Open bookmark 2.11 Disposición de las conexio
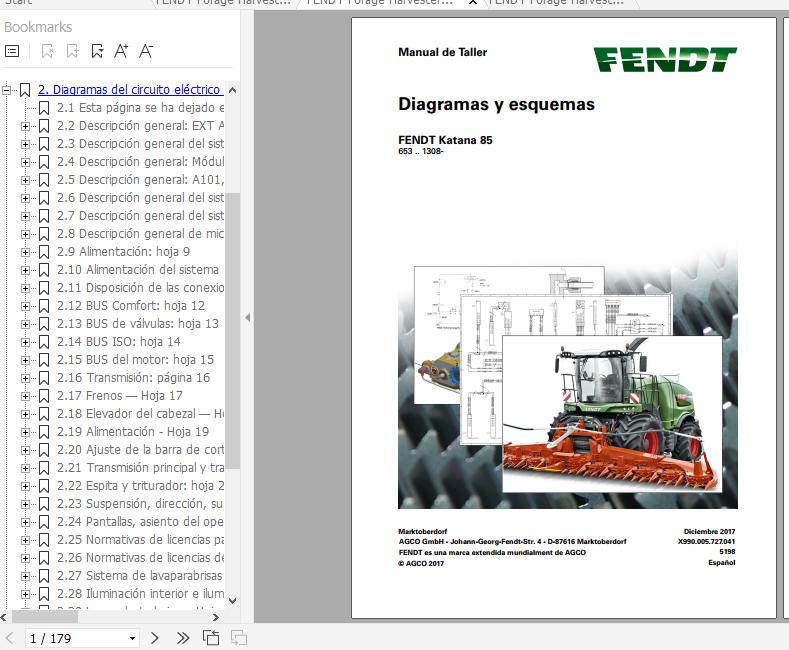Viewport: 789px width, 650px height. point(140,288)
